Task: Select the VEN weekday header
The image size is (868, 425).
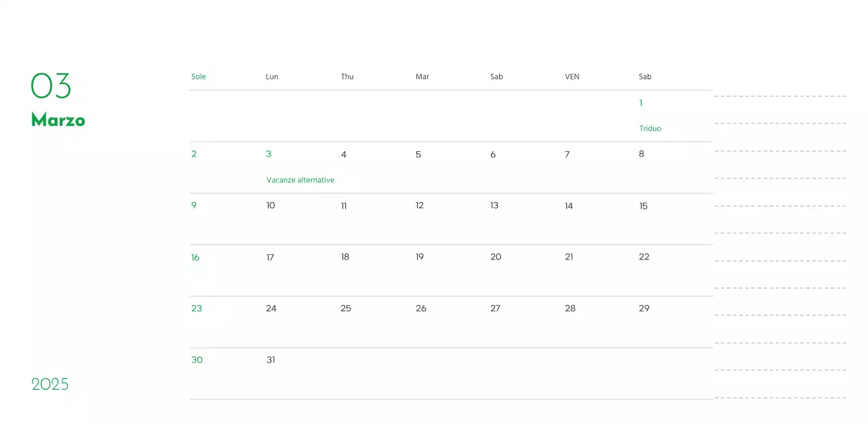Action: pyautogui.click(x=572, y=77)
